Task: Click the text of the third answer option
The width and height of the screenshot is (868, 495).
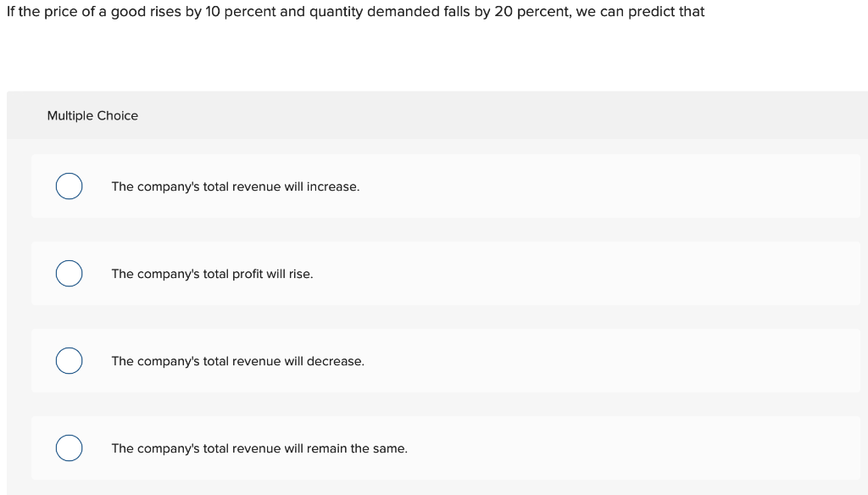Action: pyautogui.click(x=238, y=361)
